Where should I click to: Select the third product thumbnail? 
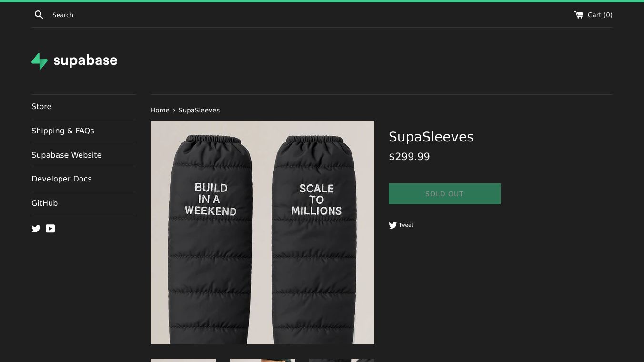tap(342, 360)
